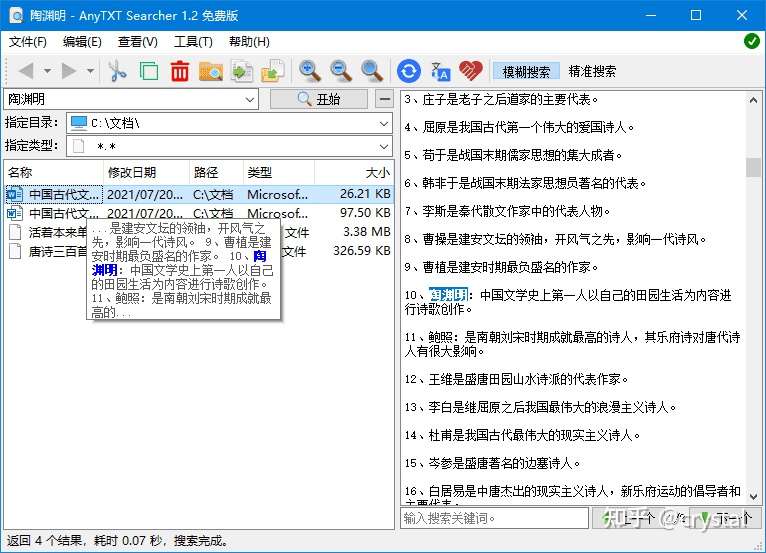The width and height of the screenshot is (766, 553).
Task: Click the Back navigation arrow
Action: (26, 71)
